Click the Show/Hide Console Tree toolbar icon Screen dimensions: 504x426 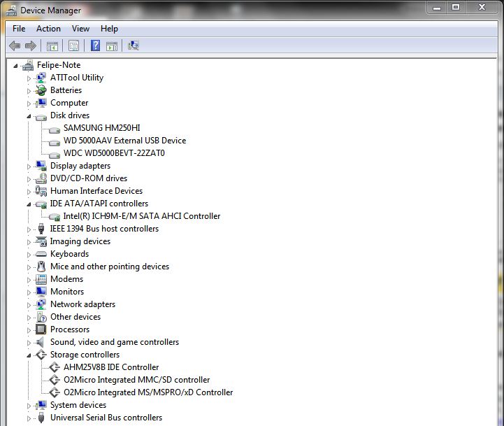[x=52, y=46]
